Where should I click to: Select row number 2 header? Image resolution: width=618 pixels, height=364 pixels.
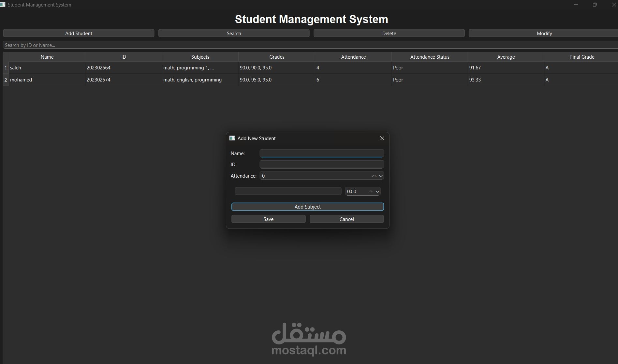click(6, 80)
